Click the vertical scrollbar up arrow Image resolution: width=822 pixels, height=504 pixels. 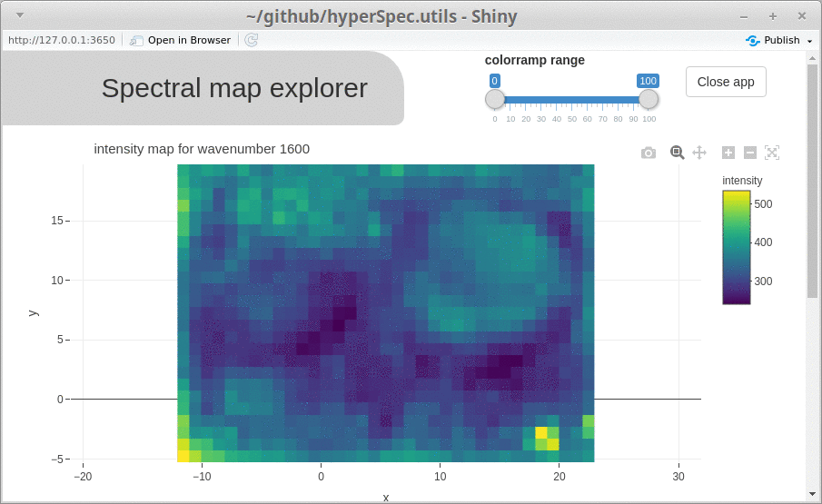click(x=813, y=57)
